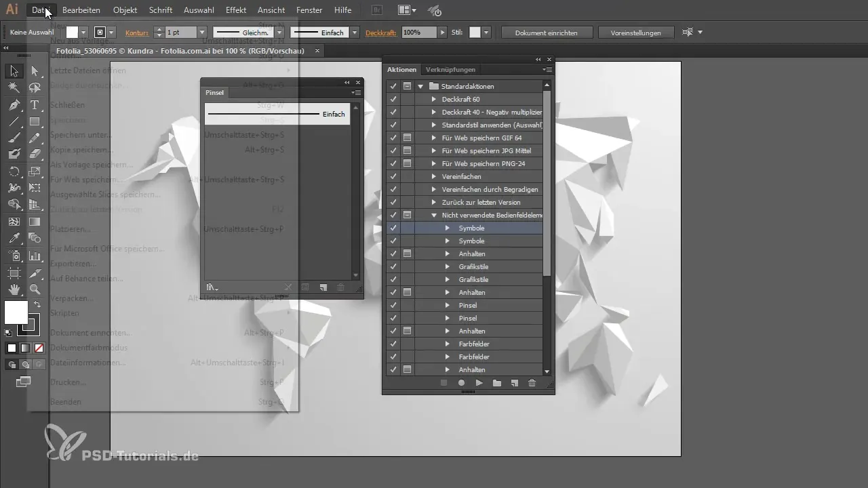
Task: Open the Gleichm. width profile dropdown
Action: point(279,32)
